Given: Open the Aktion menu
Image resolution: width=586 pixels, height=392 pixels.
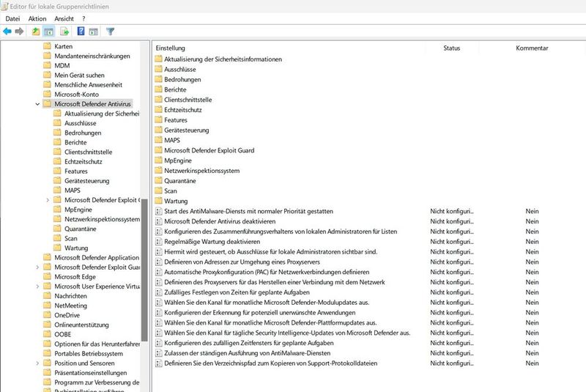Looking at the screenshot, I should (37, 19).
